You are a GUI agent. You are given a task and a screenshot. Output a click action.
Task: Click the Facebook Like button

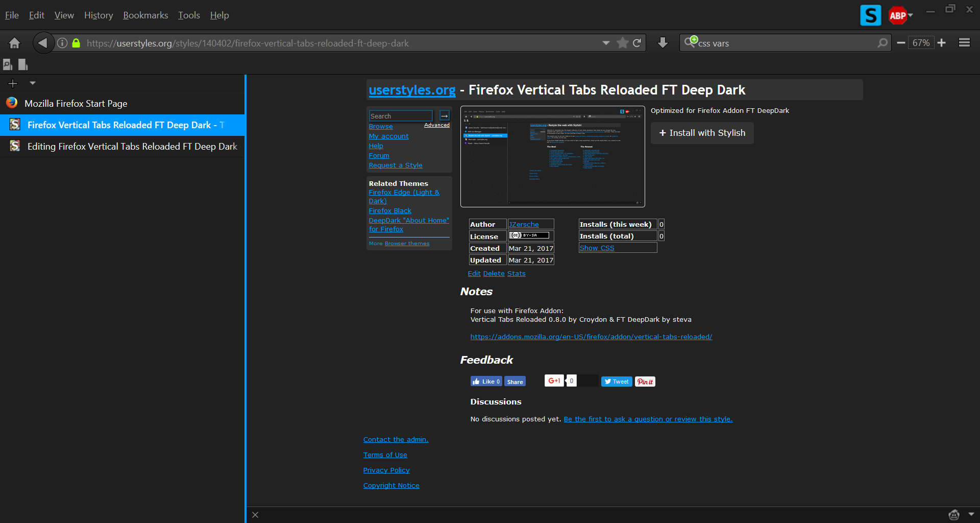click(486, 382)
